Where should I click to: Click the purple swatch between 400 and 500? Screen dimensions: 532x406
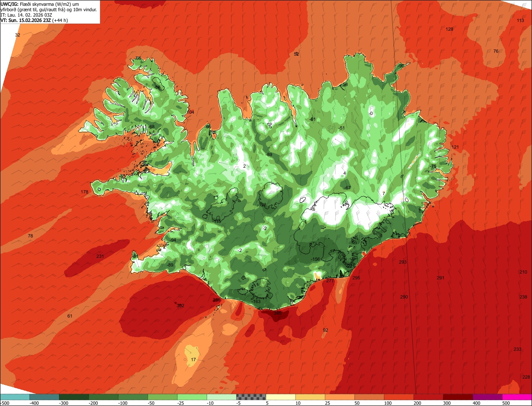[488, 397]
